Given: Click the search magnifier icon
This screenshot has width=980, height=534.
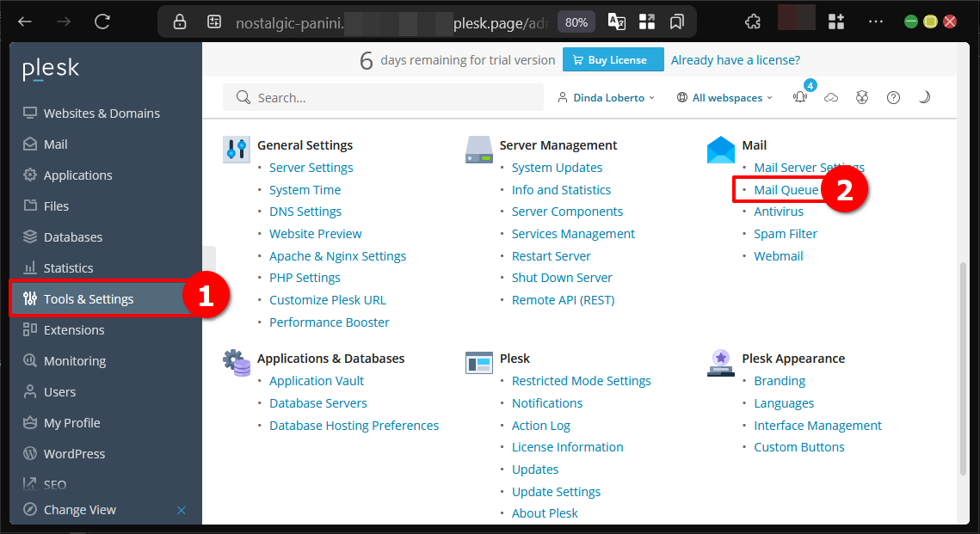Looking at the screenshot, I should pos(243,97).
